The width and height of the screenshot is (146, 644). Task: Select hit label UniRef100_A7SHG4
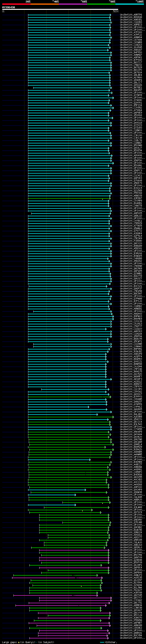tap(131, 110)
